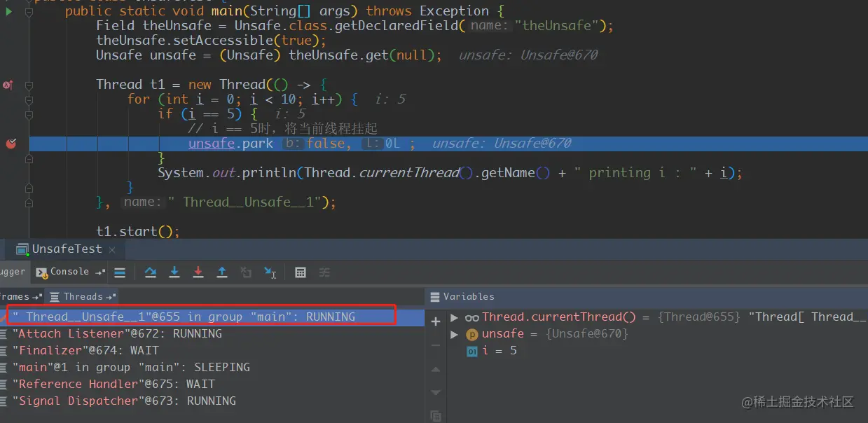Click the Step Out debugger icon
The width and height of the screenshot is (868, 423).
pyautogui.click(x=222, y=272)
